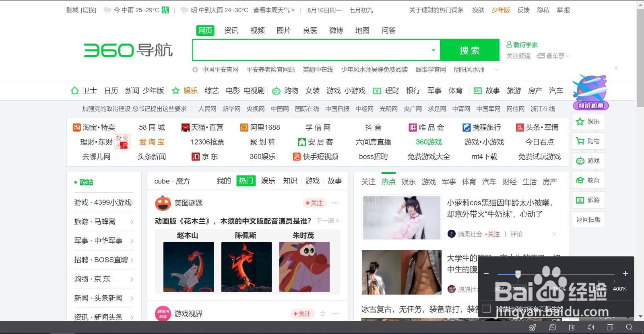
Task: Open 京东 via its JD icon
Action: pos(196,157)
